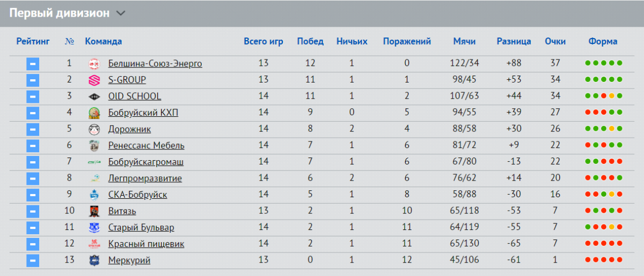Sort table by Побед column header
Viewport: 644px width, 276px height.
(x=310, y=41)
